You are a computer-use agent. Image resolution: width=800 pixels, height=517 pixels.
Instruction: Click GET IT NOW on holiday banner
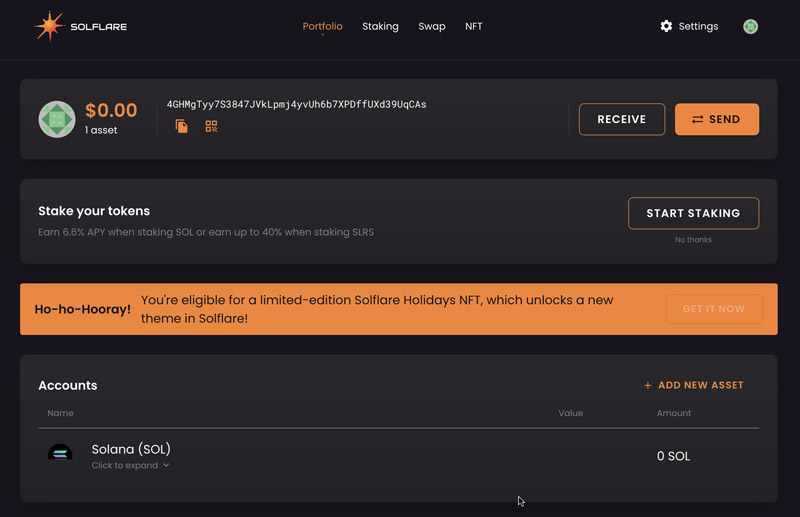click(714, 309)
